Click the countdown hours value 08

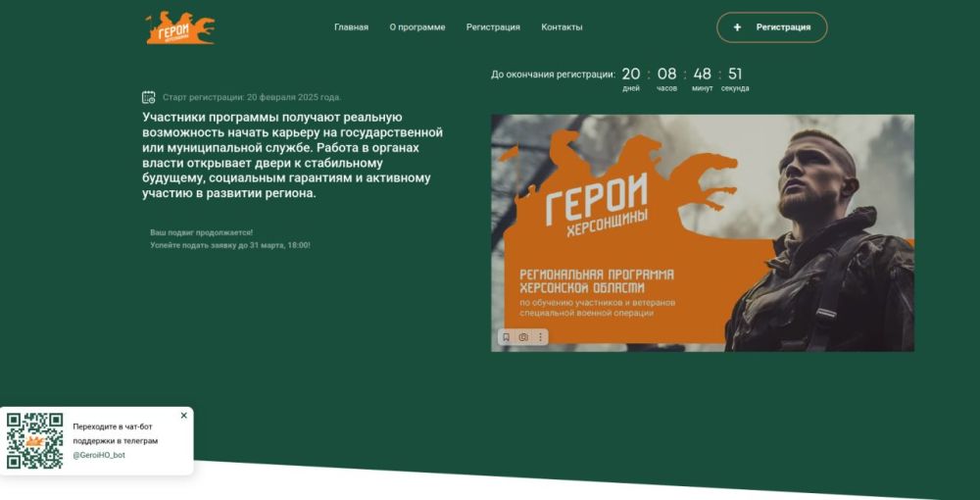(666, 74)
